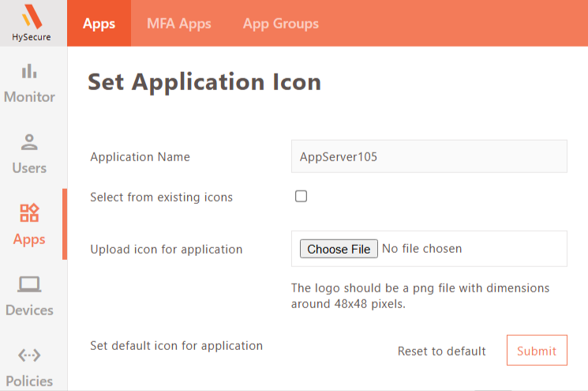This screenshot has width=588, height=391.
Task: Click the Choose File button
Action: pos(339,249)
